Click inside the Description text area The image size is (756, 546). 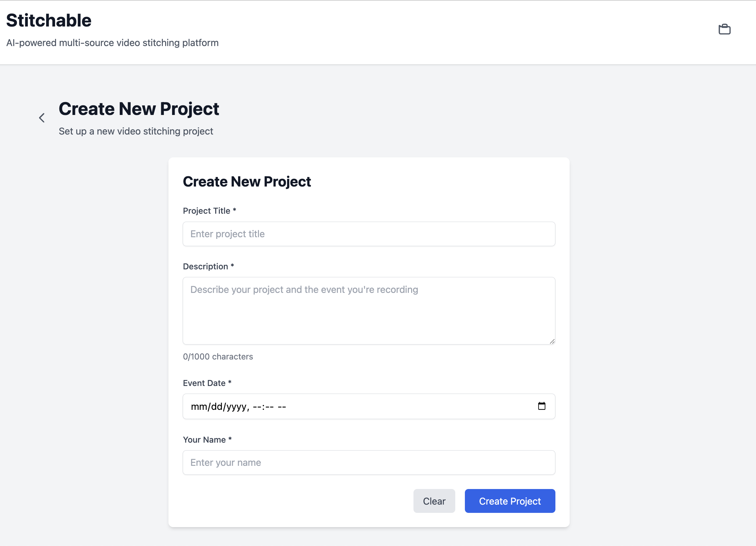tap(369, 310)
